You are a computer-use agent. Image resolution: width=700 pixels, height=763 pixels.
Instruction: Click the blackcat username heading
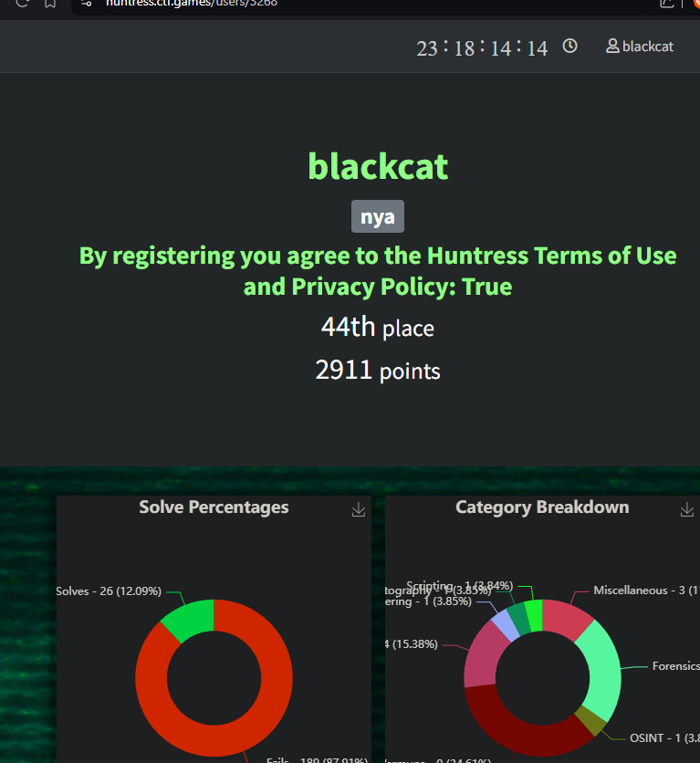click(x=378, y=166)
